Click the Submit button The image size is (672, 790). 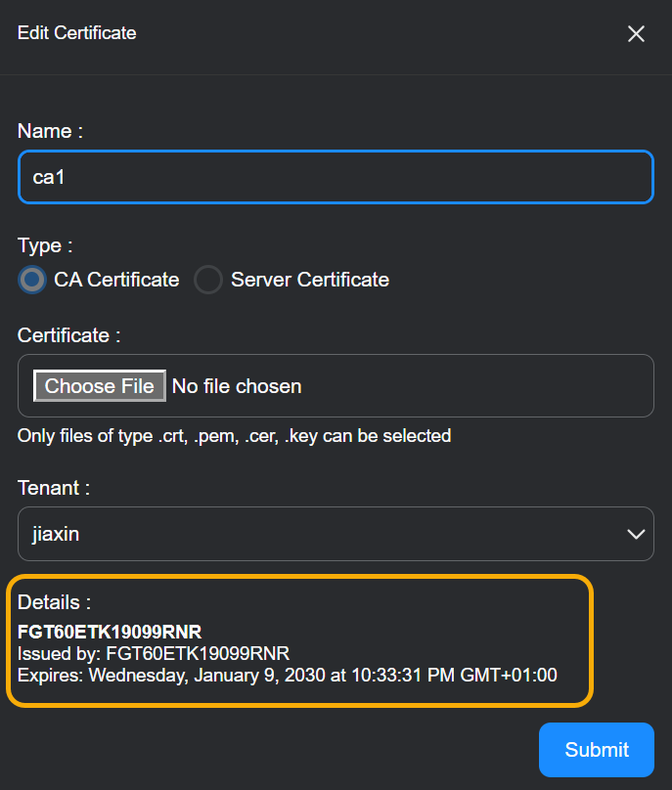pos(596,750)
